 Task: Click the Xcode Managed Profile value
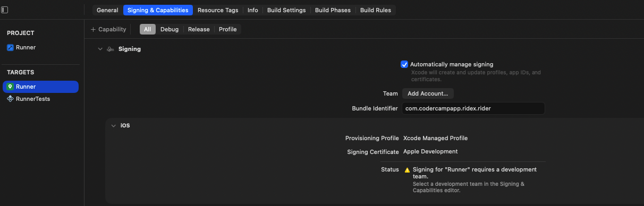coord(436,138)
